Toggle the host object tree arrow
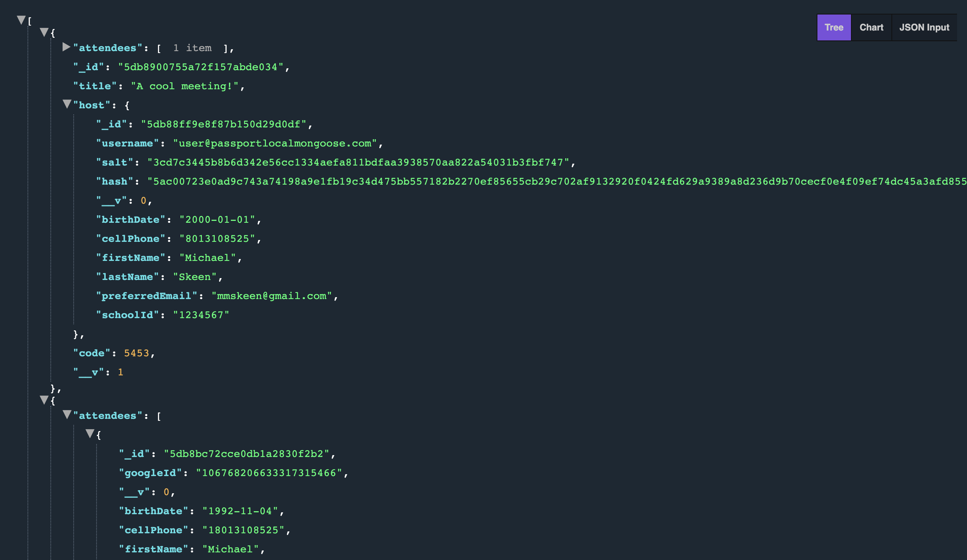967x560 pixels. [66, 104]
